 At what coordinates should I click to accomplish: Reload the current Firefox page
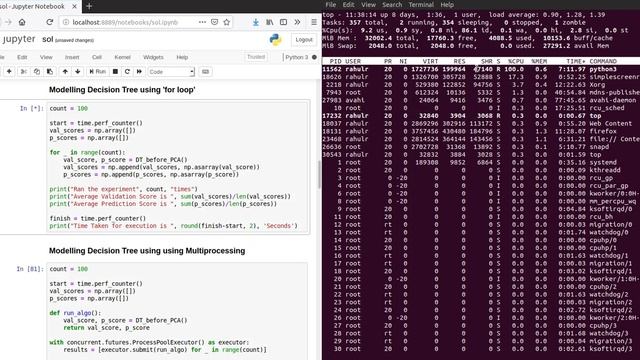pos(49,22)
